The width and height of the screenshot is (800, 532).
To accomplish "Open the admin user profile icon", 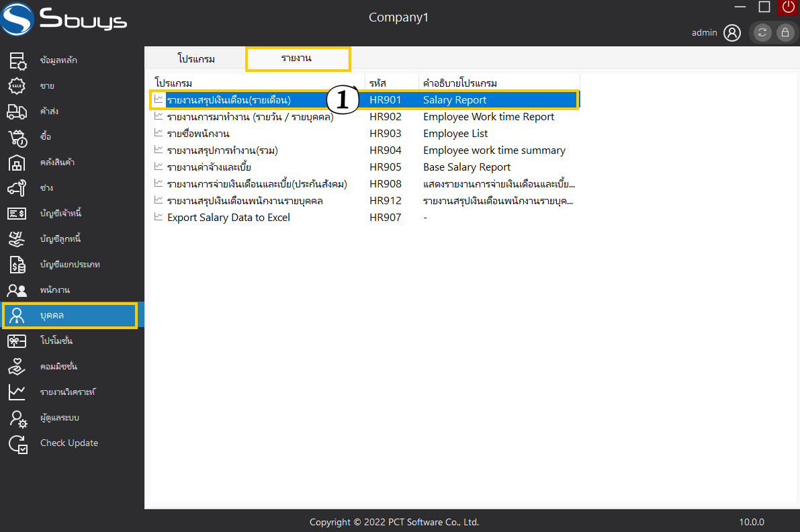I will point(732,32).
